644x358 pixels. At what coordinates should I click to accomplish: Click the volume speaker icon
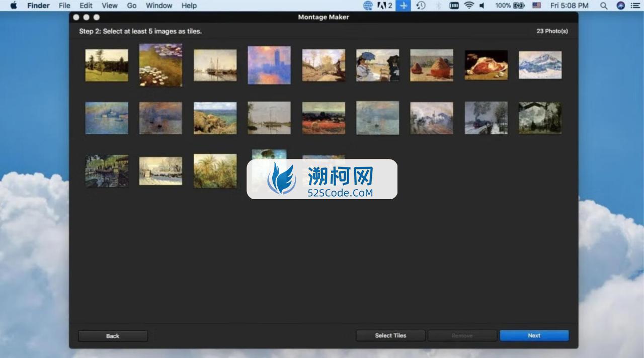point(482,6)
